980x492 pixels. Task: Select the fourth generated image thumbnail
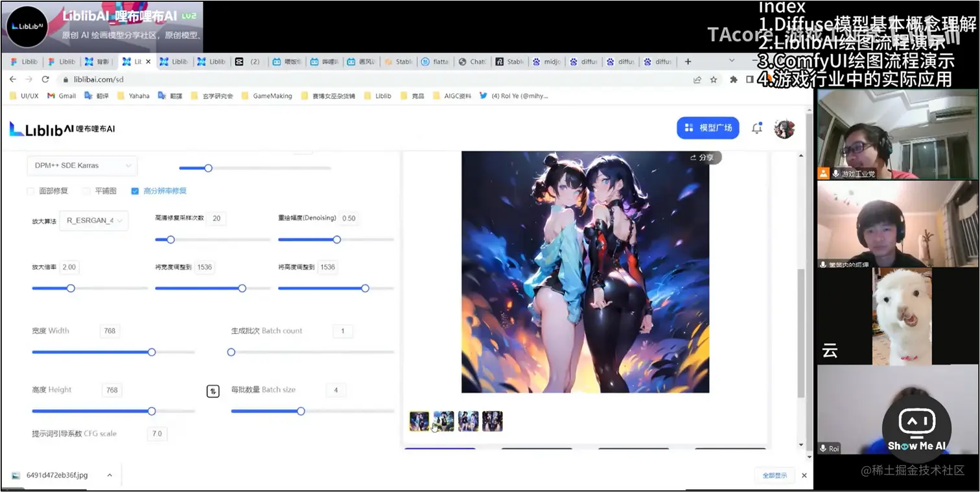(492, 421)
